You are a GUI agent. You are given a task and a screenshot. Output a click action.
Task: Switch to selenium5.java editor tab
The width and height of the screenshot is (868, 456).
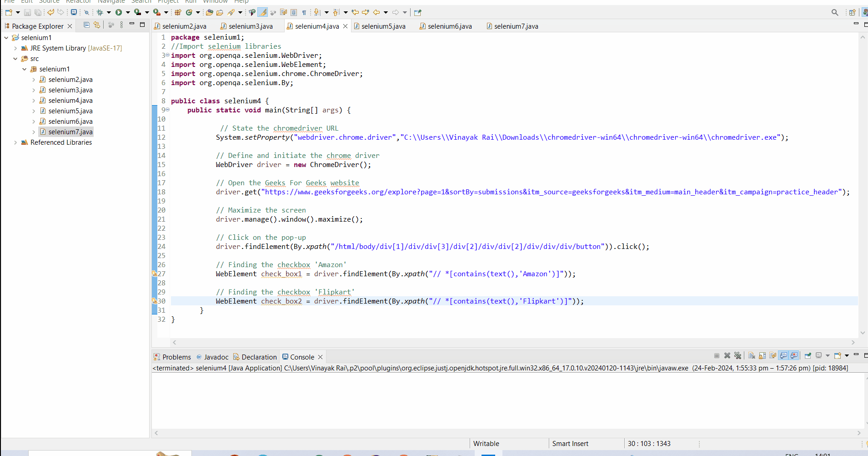[x=380, y=26]
